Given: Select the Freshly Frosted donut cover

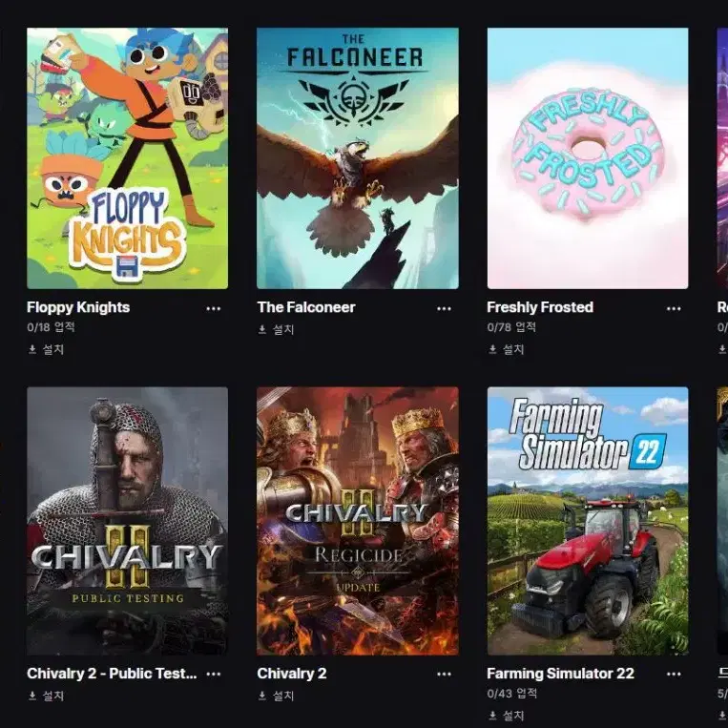Looking at the screenshot, I should [588, 158].
